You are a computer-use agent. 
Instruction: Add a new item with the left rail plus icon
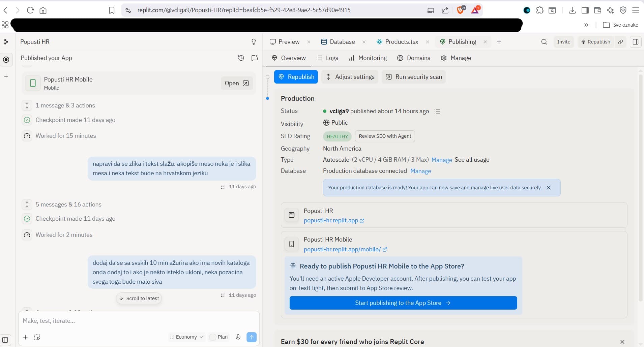pyautogui.click(x=6, y=76)
